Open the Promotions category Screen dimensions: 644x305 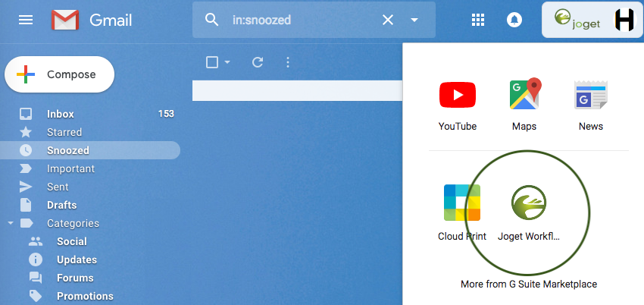point(85,296)
